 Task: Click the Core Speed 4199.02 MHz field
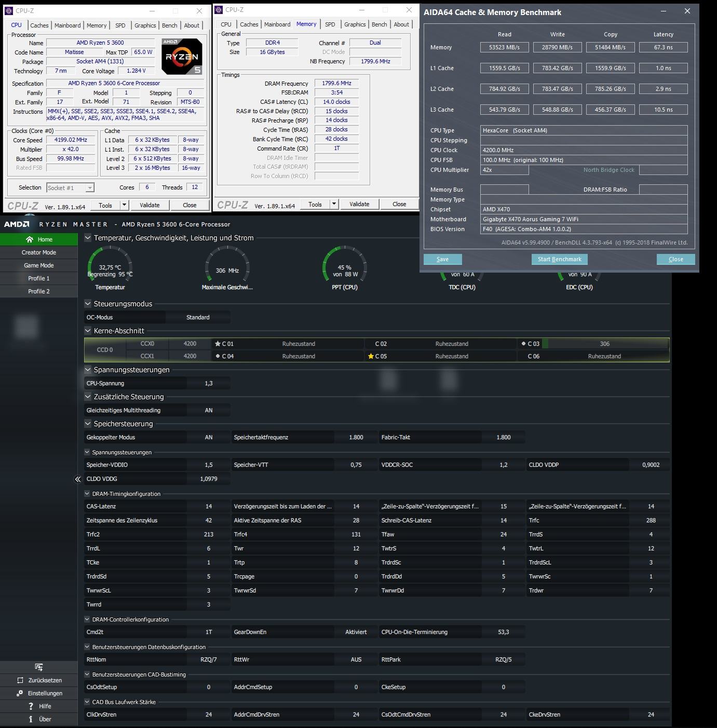pos(71,140)
